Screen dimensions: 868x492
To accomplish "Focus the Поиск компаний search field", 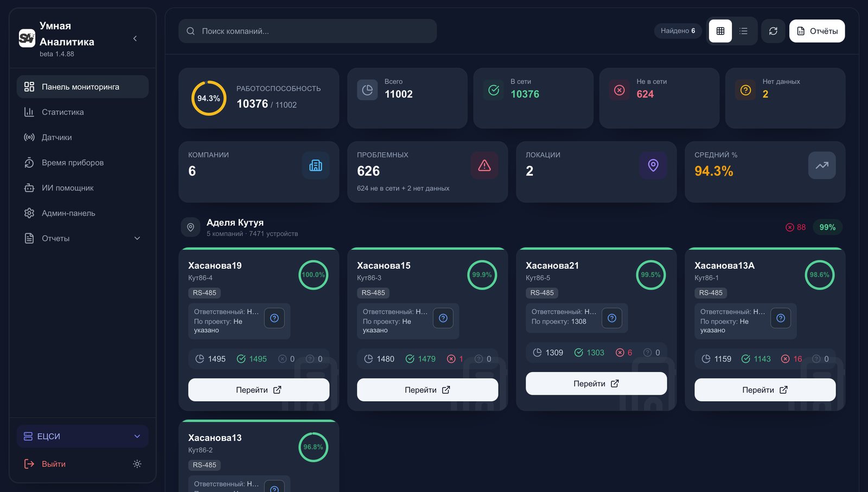I will 308,31.
